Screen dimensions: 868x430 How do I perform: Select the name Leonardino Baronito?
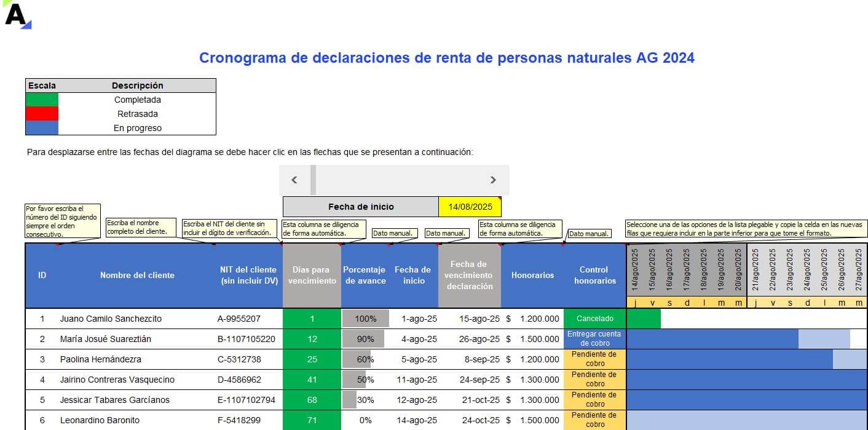100,420
